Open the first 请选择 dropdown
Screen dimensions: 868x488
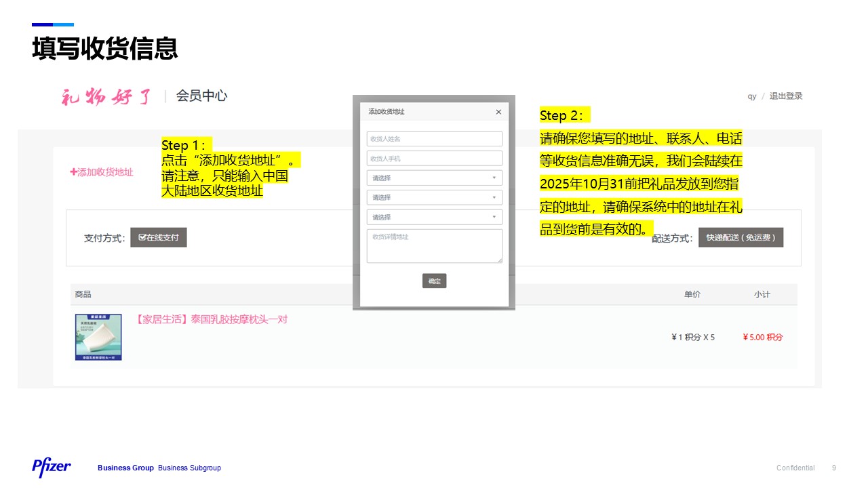pos(434,178)
